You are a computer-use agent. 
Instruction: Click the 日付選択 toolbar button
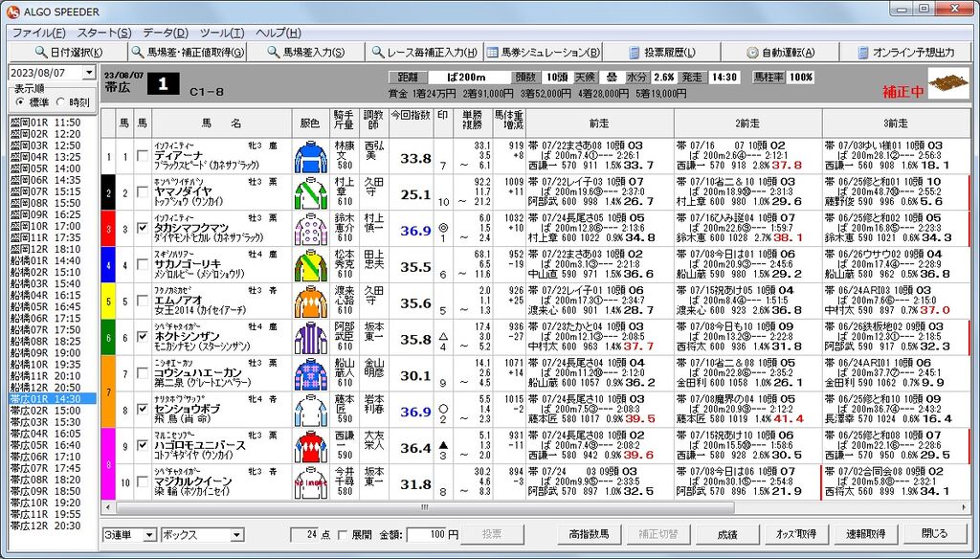click(x=69, y=52)
